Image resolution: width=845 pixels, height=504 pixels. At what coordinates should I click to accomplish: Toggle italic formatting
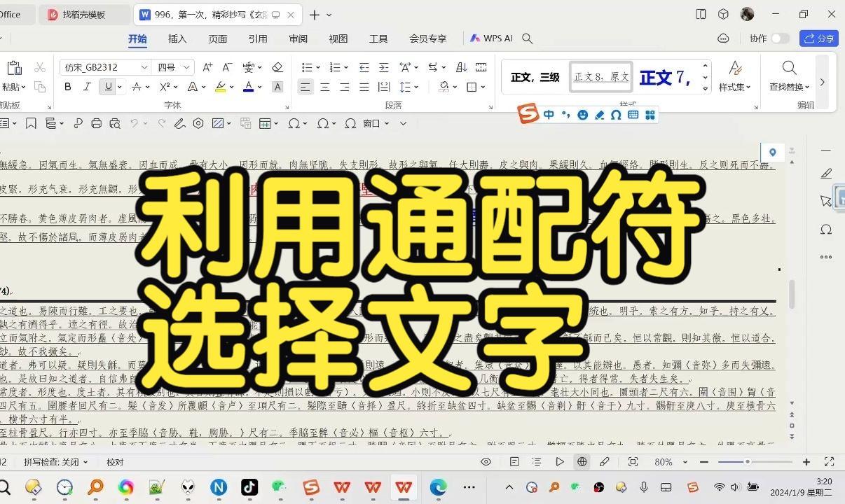(85, 87)
